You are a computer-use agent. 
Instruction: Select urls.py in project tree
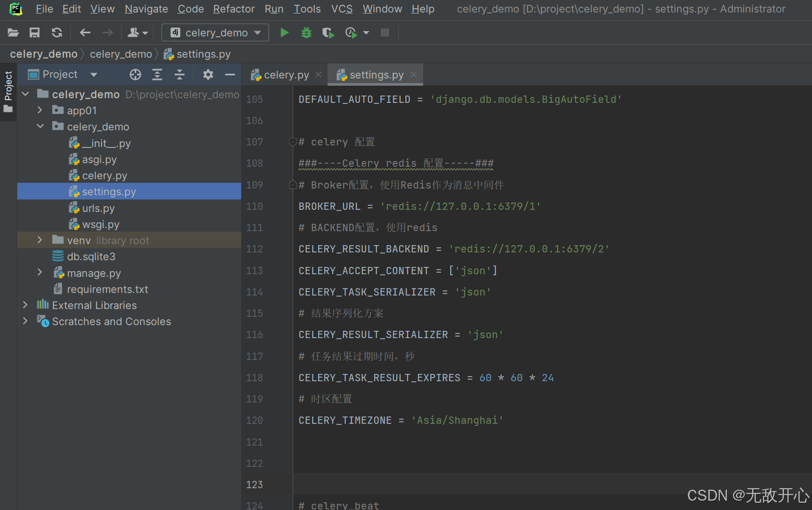pos(91,208)
